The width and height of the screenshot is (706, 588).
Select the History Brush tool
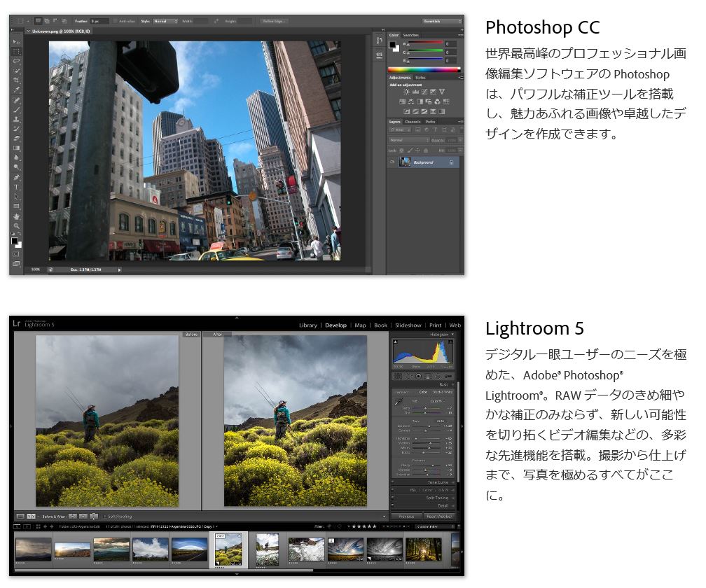[16, 128]
